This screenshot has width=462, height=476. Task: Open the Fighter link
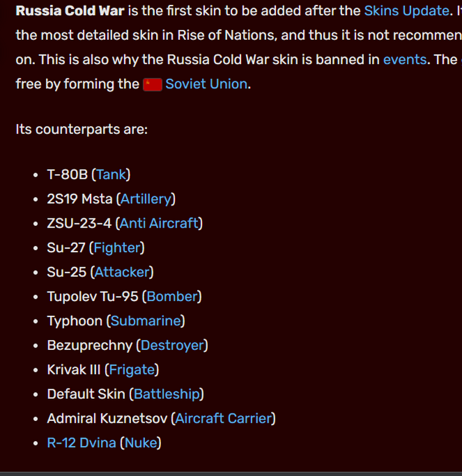[x=117, y=248]
